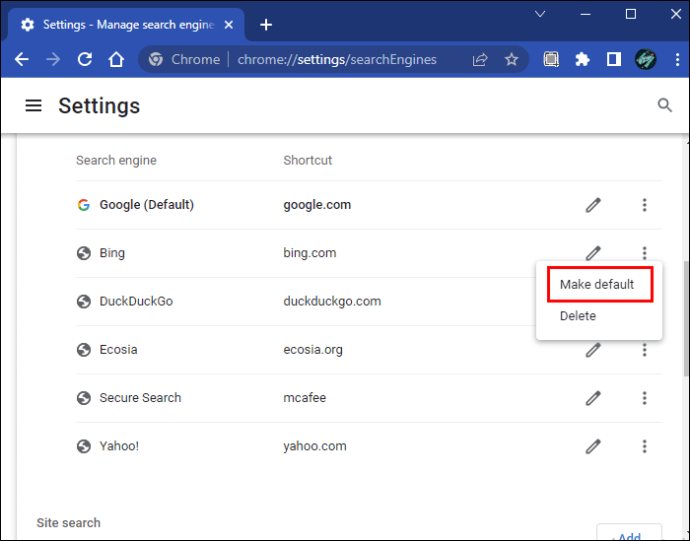The width and height of the screenshot is (690, 541).
Task: Click the bing.com shortcut text
Action: [x=309, y=253]
